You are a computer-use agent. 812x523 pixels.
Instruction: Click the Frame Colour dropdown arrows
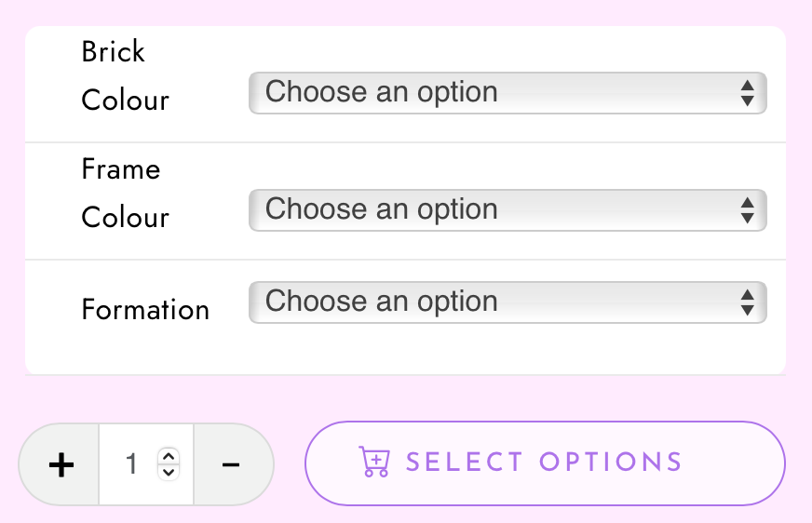tap(747, 210)
